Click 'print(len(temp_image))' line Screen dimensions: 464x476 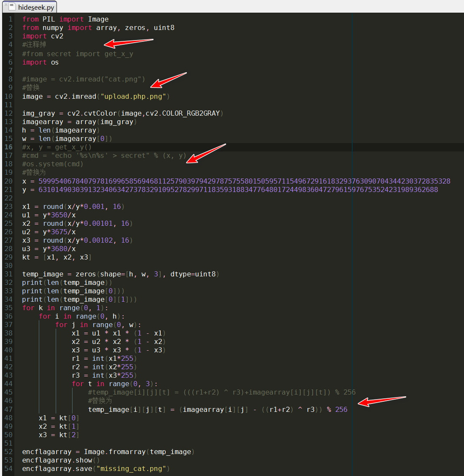[x=67, y=283]
